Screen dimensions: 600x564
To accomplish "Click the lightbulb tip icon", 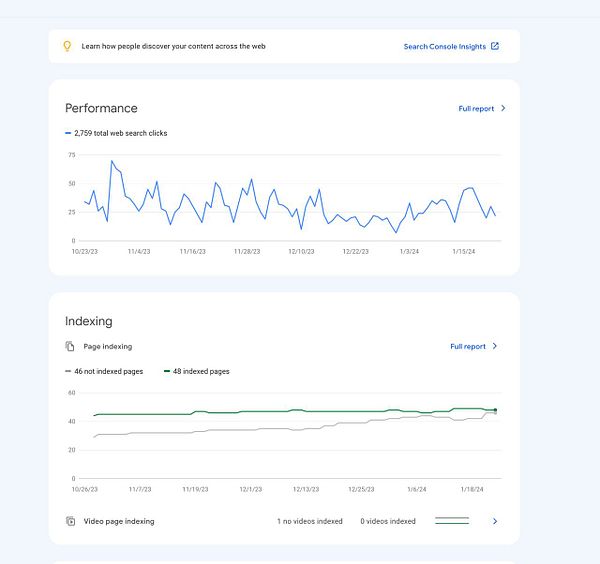I will (68, 46).
